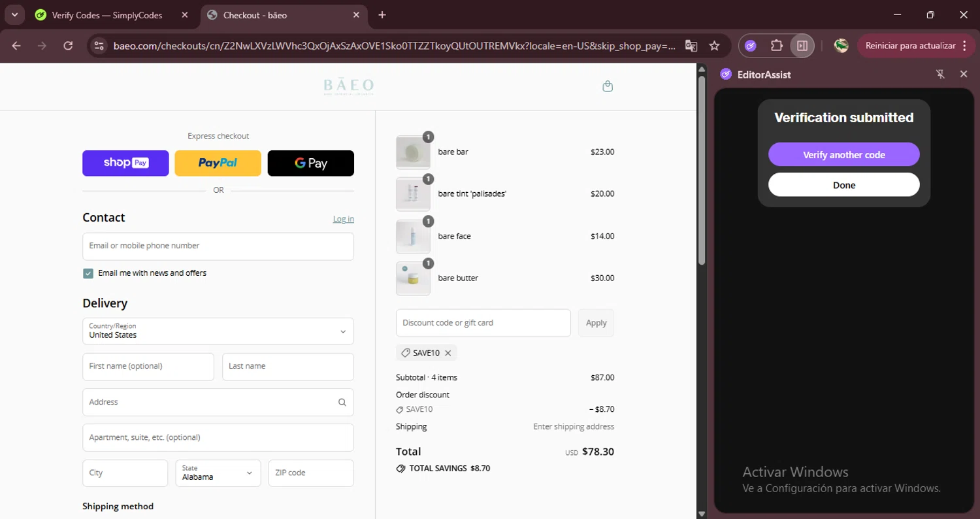980x519 pixels.
Task: Focus the Apartment, suite, etc. field
Action: 218,437
